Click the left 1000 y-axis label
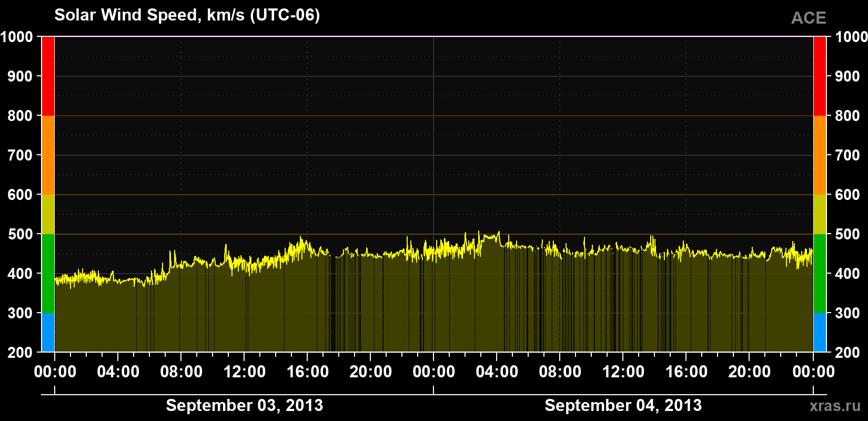Viewport: 868px width, 421px height. pos(17,37)
